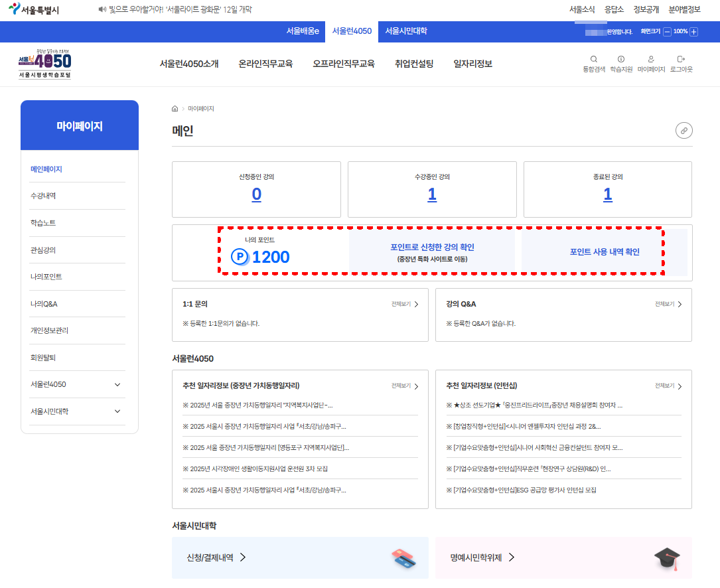Open 정보공개 top link
The image size is (720, 588).
pyautogui.click(x=646, y=9)
